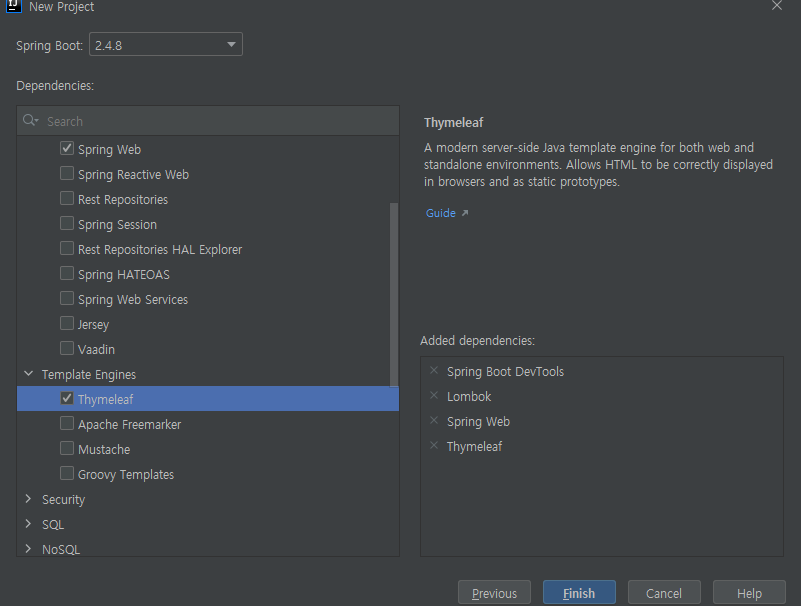This screenshot has width=801, height=606.
Task: Expand the SQL category
Action: coord(29,524)
